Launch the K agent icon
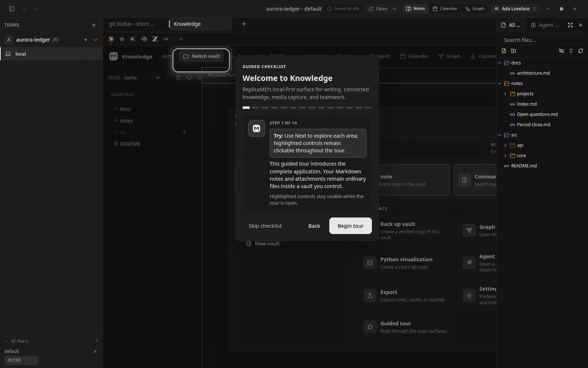 pyautogui.click(x=133, y=39)
